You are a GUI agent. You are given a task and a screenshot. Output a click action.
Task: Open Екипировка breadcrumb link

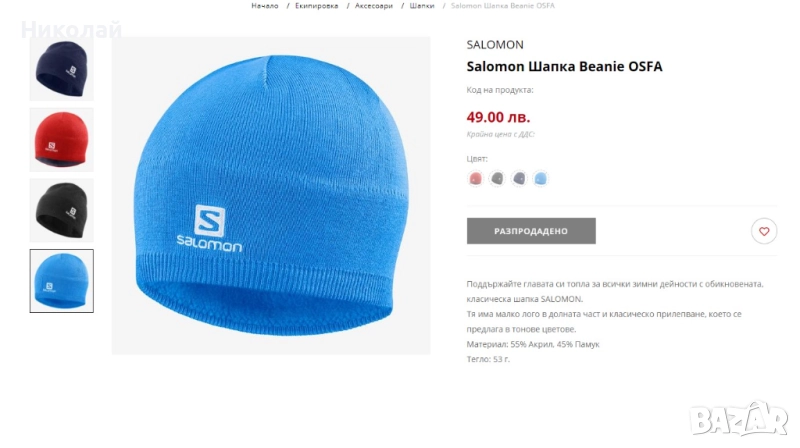[x=317, y=6]
